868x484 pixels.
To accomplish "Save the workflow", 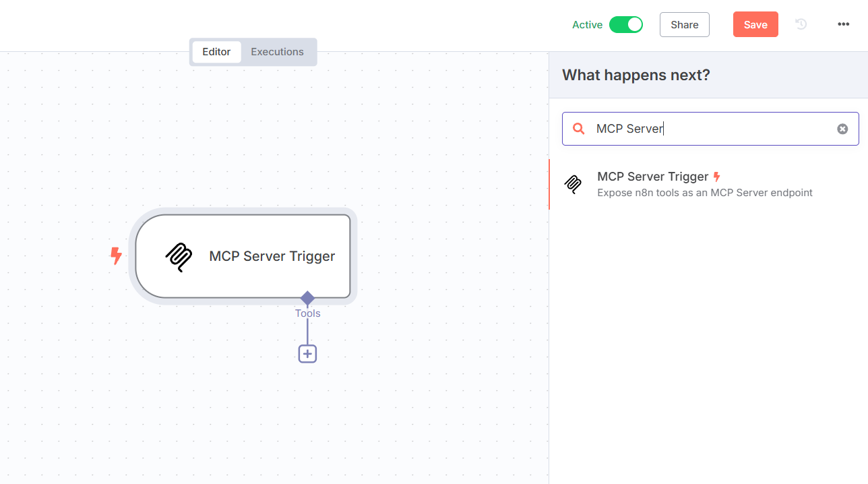I will click(x=755, y=25).
